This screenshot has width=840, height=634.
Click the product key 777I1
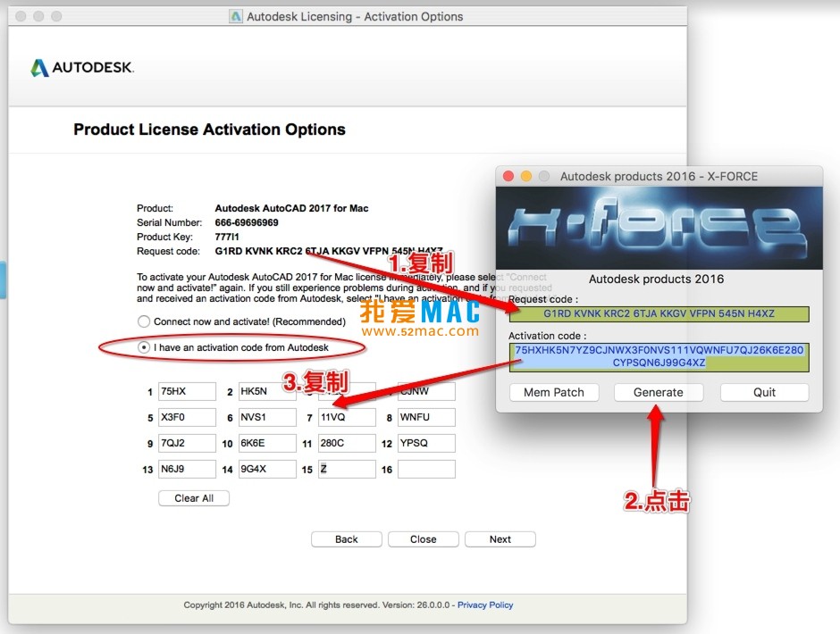[x=227, y=237]
